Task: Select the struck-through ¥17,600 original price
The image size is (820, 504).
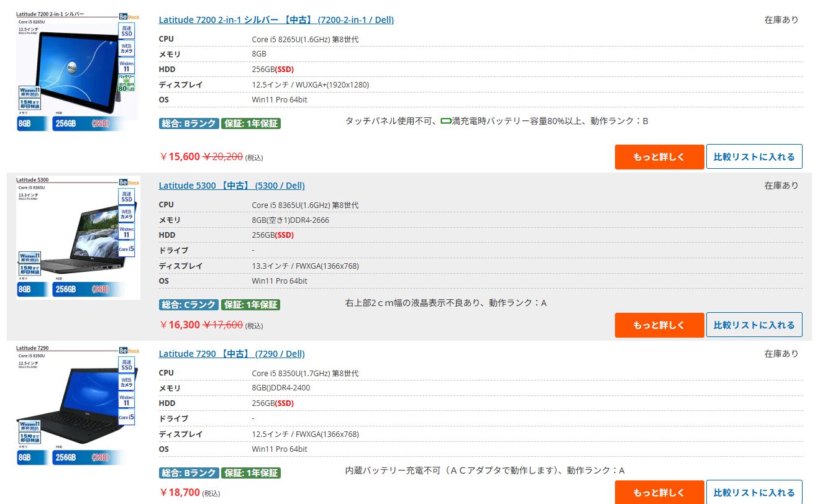Action: (x=223, y=325)
